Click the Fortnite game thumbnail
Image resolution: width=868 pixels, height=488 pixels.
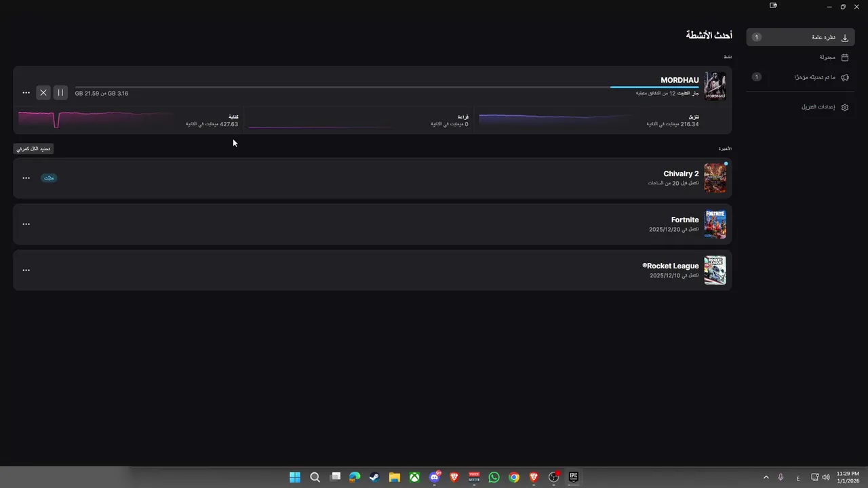[715, 224]
